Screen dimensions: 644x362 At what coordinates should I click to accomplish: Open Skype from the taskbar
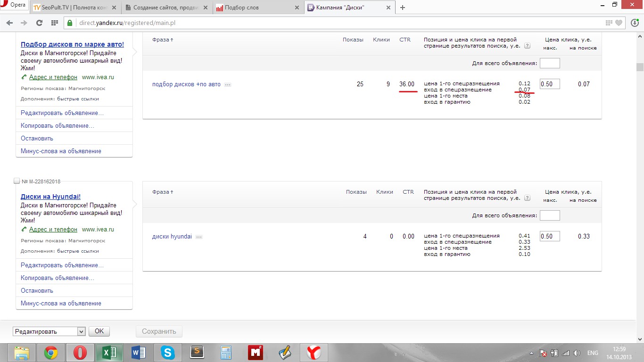(167, 353)
